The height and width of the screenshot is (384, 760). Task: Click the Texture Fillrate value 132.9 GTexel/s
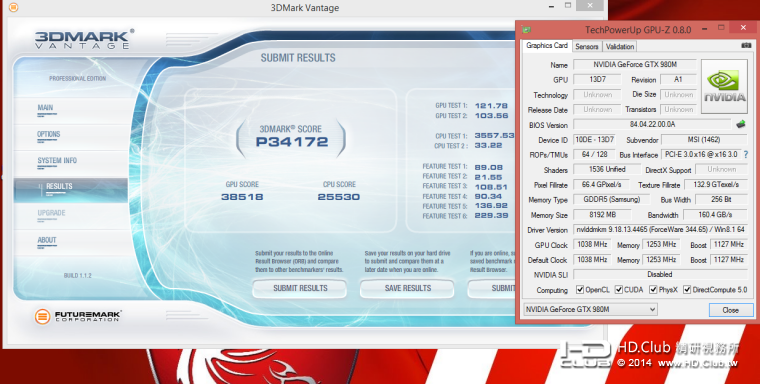coord(716,184)
